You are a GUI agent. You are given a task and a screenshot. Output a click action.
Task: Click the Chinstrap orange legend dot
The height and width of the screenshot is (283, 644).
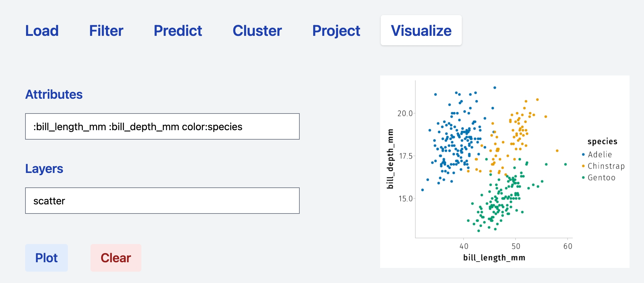coord(583,166)
